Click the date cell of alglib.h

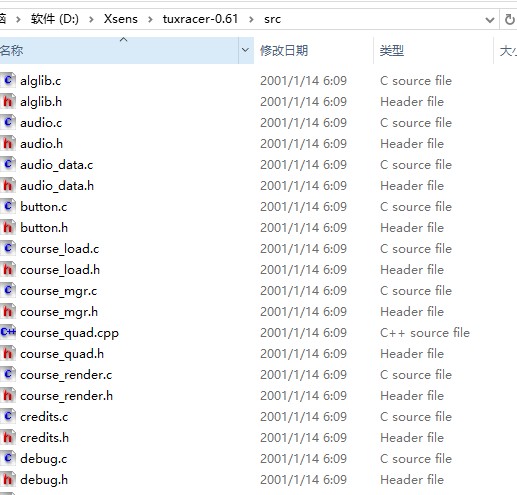[x=303, y=102]
